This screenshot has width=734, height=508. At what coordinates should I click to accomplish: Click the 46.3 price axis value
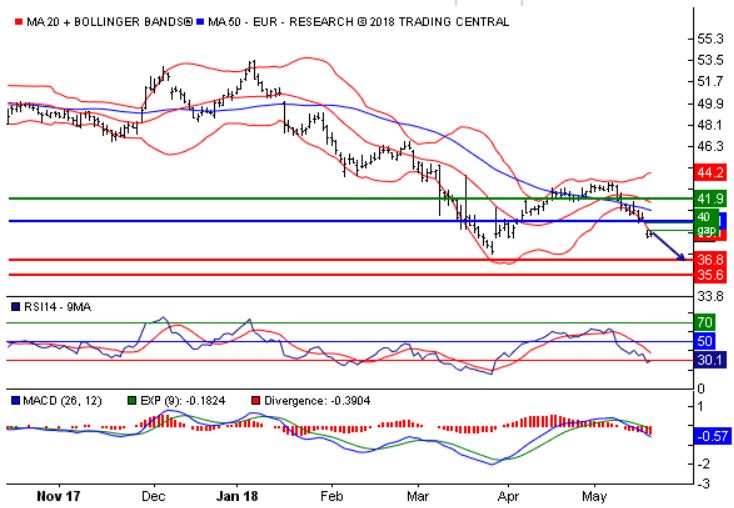[710, 147]
